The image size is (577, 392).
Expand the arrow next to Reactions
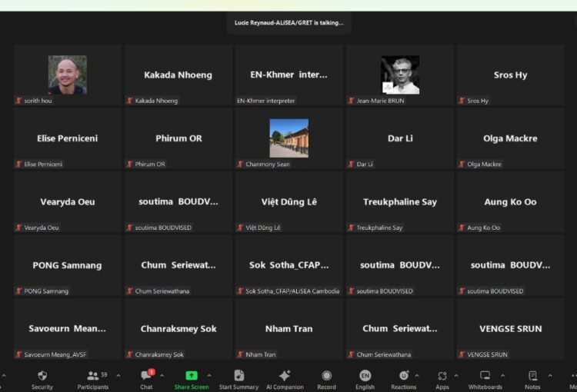[418, 375]
